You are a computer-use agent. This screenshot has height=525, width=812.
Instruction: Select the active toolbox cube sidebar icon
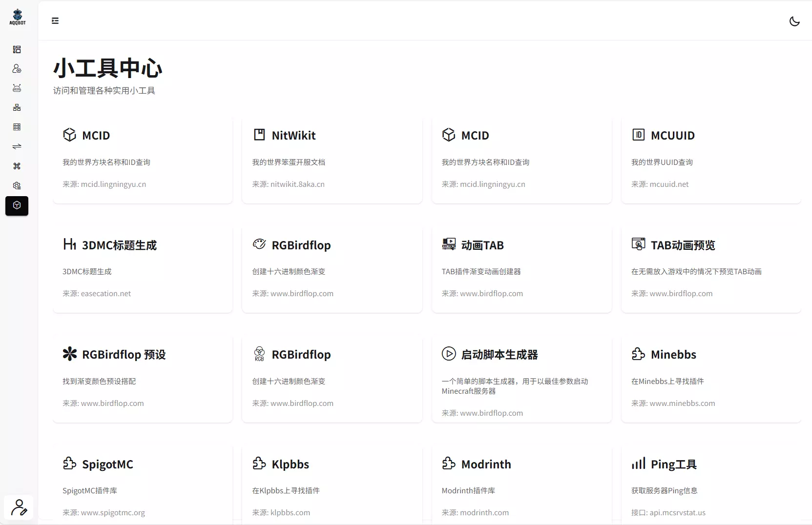(x=17, y=206)
